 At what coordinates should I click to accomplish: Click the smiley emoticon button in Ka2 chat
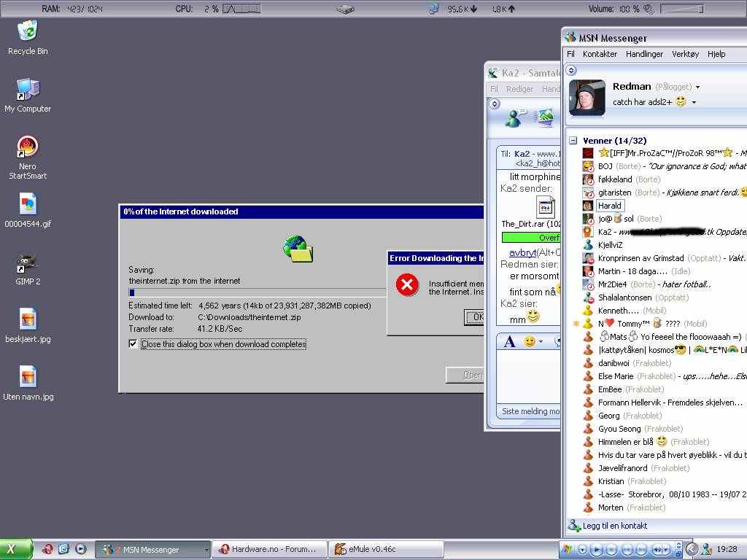click(x=529, y=341)
